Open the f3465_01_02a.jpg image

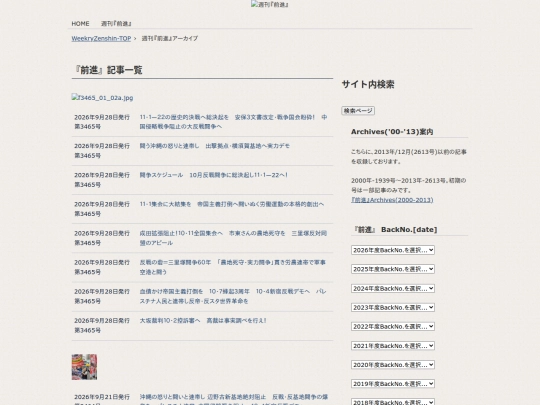pos(102,97)
